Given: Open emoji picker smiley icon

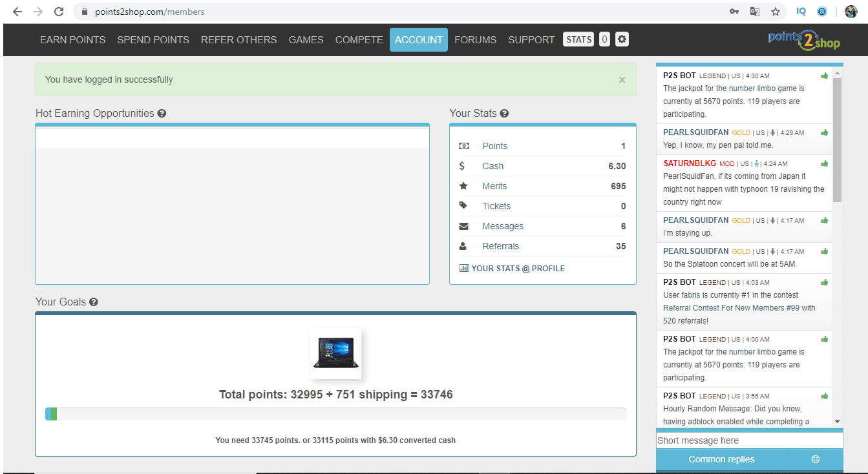Looking at the screenshot, I should coord(816,459).
